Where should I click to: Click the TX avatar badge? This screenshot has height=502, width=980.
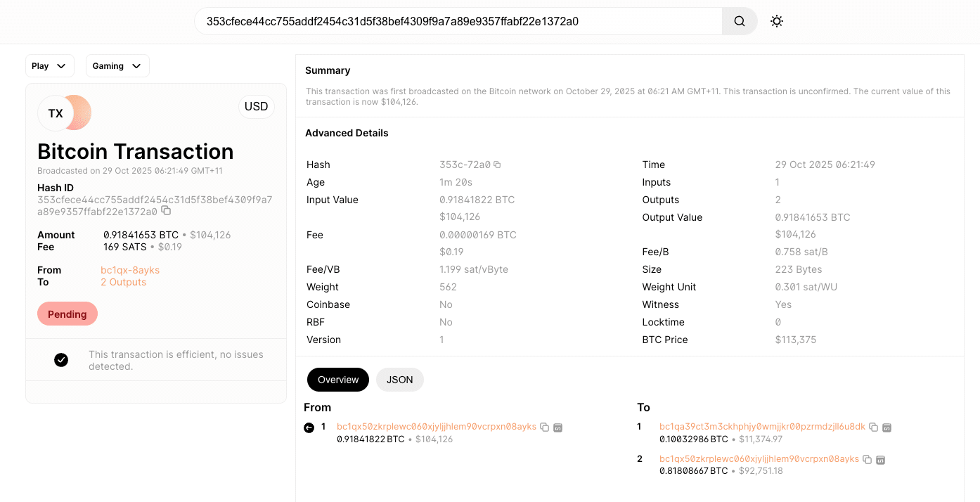(x=56, y=113)
